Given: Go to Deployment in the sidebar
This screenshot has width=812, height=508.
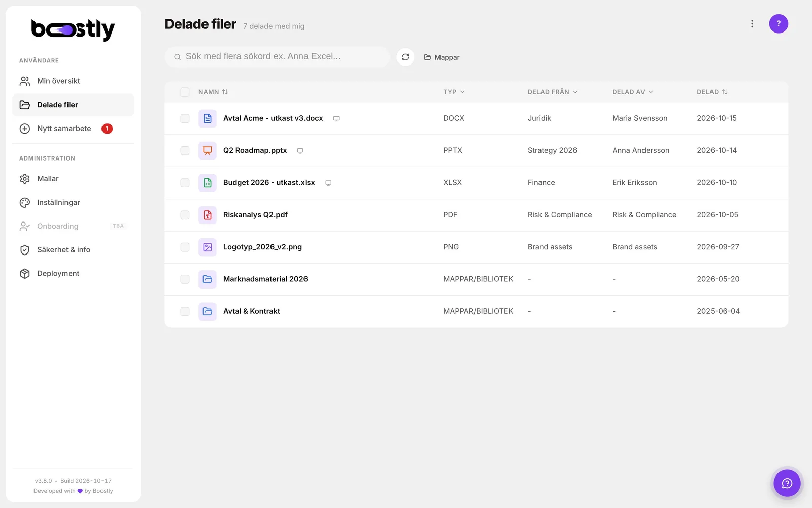Looking at the screenshot, I should point(73,273).
